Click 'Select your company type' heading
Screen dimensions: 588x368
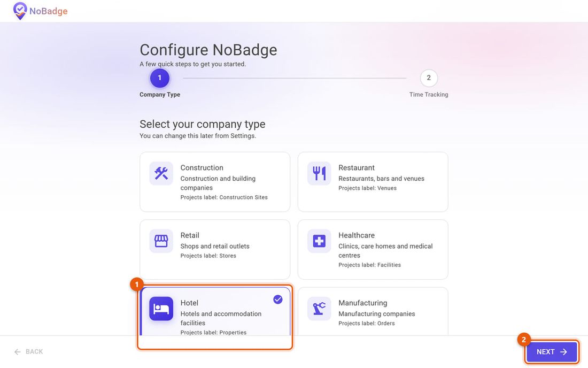pyautogui.click(x=203, y=124)
